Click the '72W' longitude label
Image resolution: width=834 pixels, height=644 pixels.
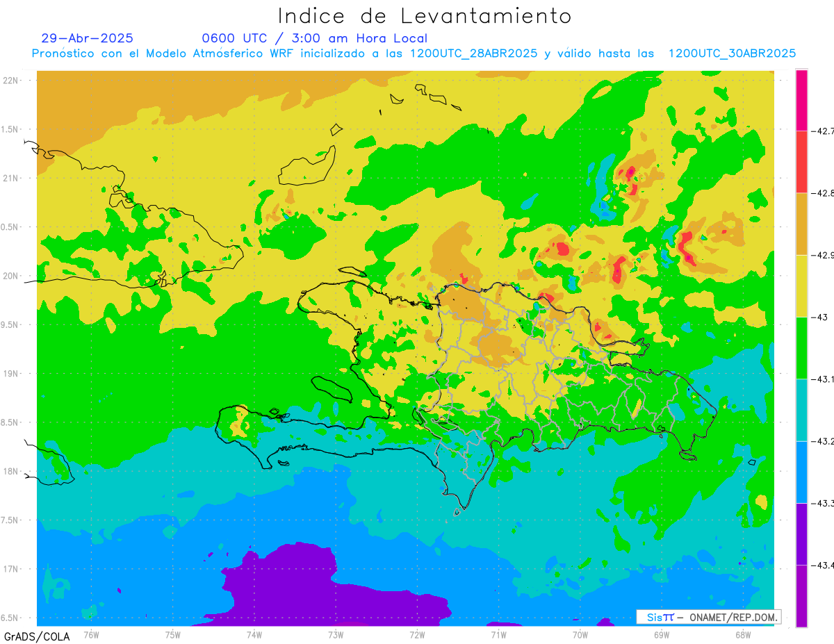[x=417, y=634]
